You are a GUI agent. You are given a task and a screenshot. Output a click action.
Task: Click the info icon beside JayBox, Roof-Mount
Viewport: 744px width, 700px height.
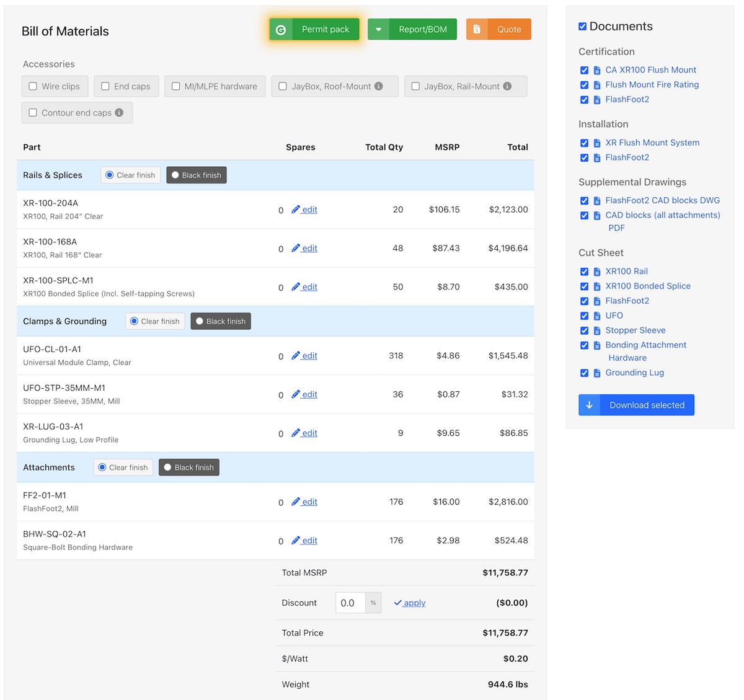pos(379,86)
